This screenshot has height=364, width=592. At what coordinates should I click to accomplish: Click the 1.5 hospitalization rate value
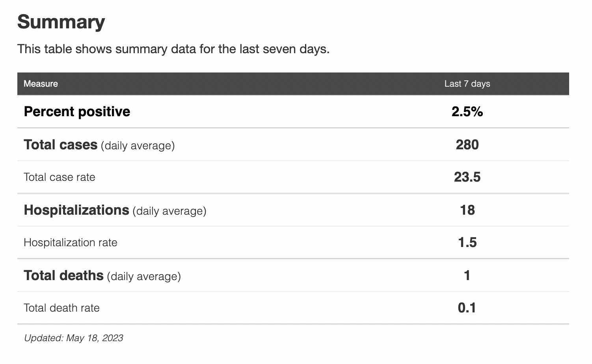pyautogui.click(x=467, y=242)
